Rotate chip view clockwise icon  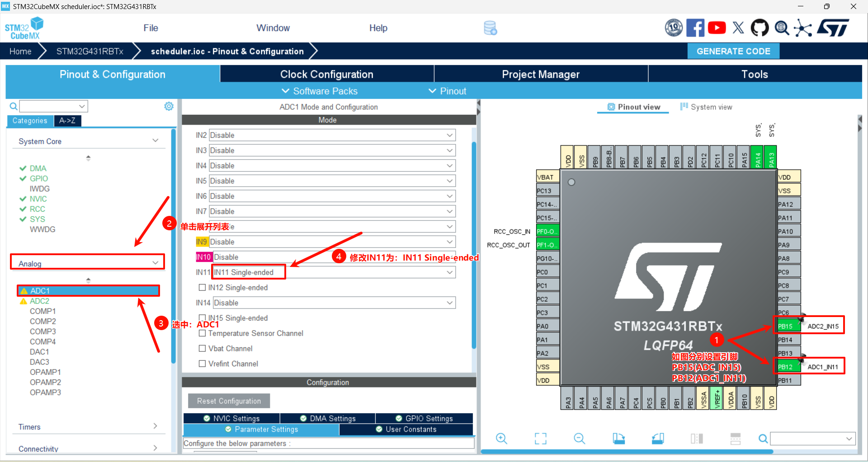[618, 438]
